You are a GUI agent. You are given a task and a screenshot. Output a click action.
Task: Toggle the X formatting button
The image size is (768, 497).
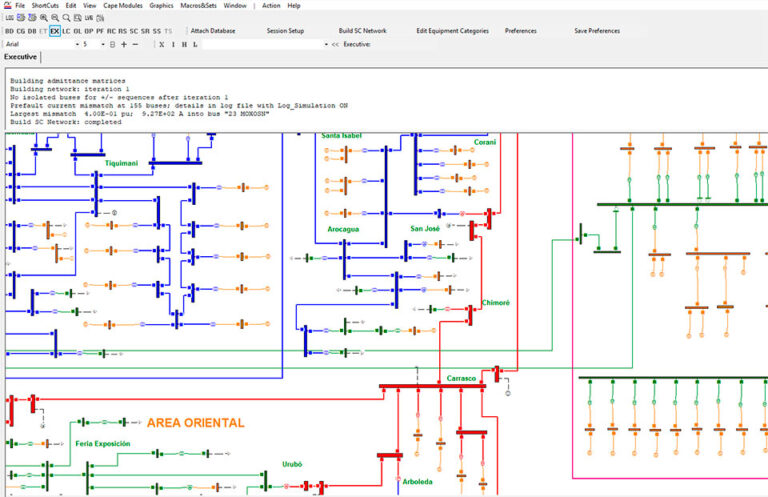162,44
